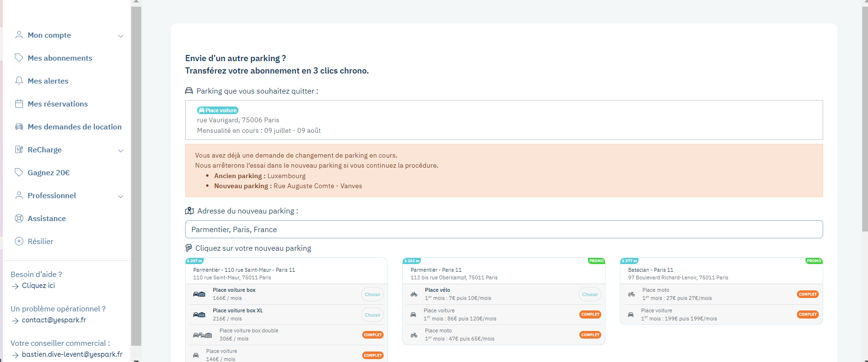This screenshot has width=868, height=362.
Task: Choose the Place vélo at Parmentier
Action: pyautogui.click(x=590, y=294)
